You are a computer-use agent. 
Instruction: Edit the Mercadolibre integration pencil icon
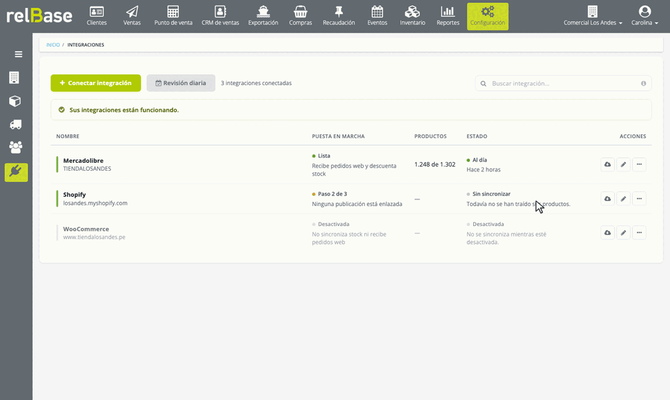click(623, 164)
